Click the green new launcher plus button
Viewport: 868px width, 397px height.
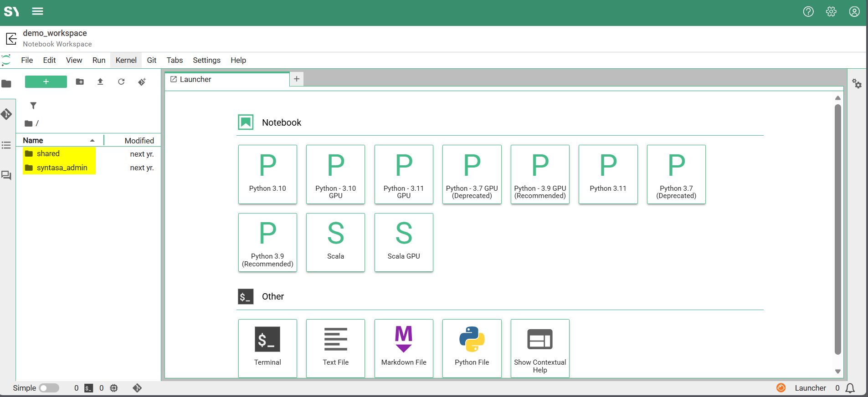tap(46, 81)
